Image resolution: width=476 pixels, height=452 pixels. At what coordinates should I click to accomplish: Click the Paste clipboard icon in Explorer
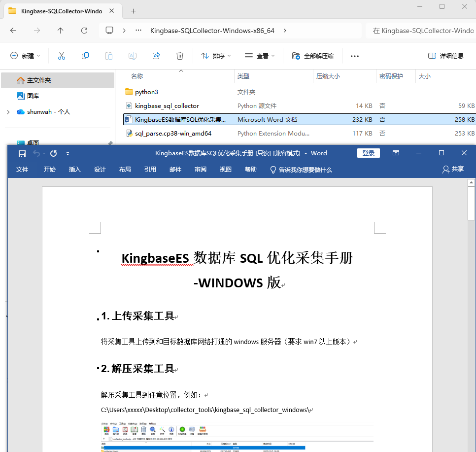[109, 56]
